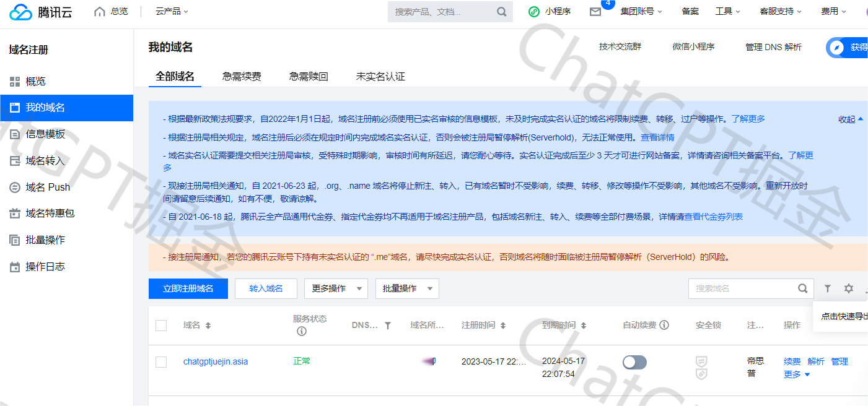Click the 操作日志 calendar icon
This screenshot has height=406, width=868.
[15, 267]
